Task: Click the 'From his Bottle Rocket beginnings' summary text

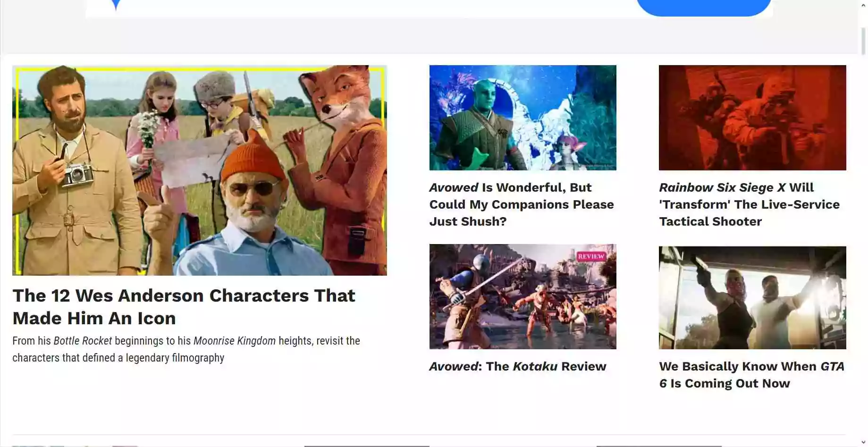Action: [186, 349]
